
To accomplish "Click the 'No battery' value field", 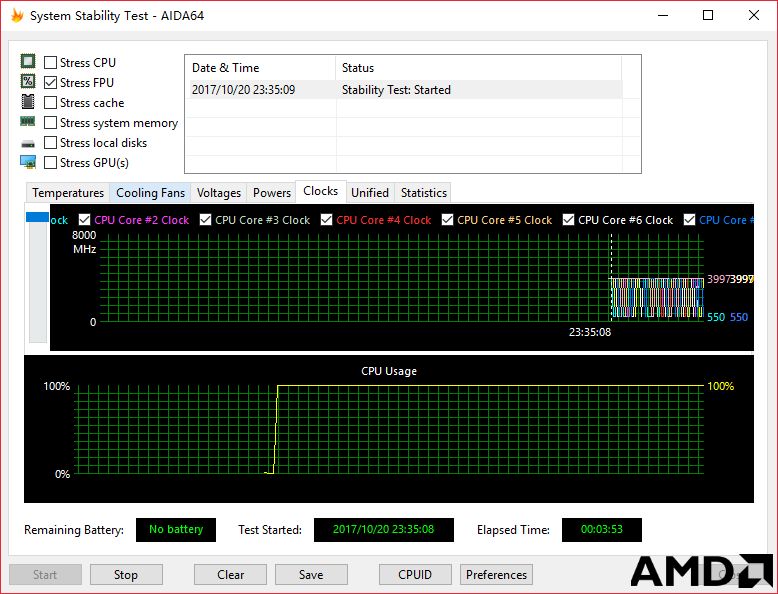I will 176,529.
